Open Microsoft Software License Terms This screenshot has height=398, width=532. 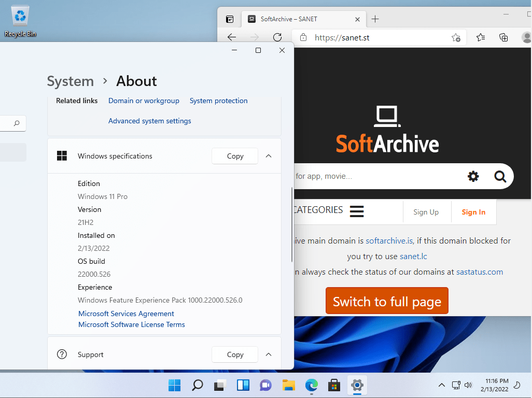pos(132,324)
